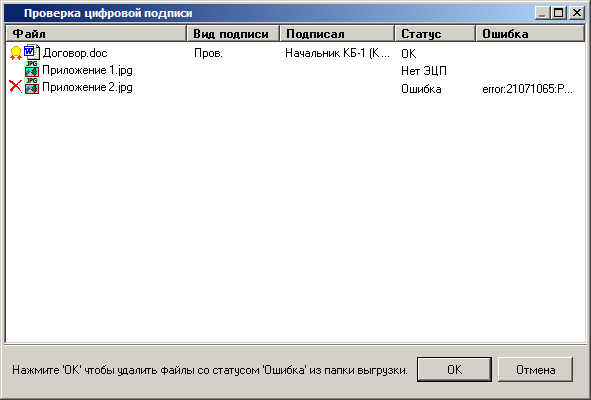Click the JPG icon of Приложение 2.jpg
Image resolution: width=591 pixels, height=400 pixels.
pos(32,86)
